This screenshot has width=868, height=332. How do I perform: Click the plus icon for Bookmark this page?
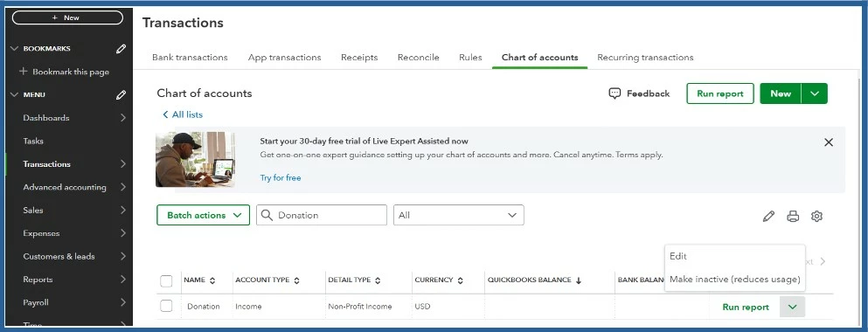click(24, 72)
